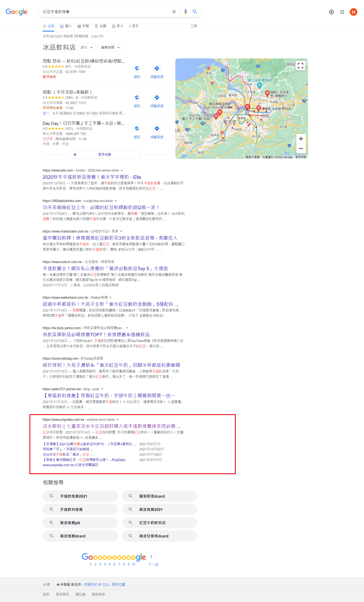Open the 評分 rating filter dropdown
The image size is (364, 602).
[x=87, y=48]
